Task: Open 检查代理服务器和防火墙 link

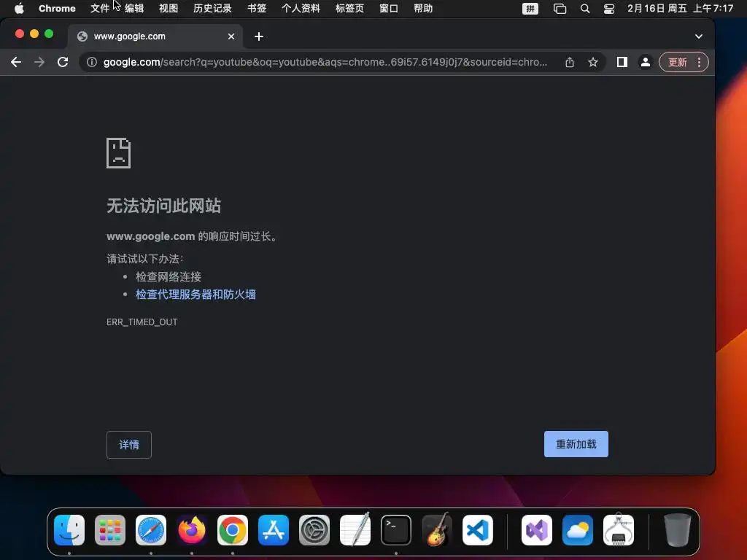Action: click(x=196, y=295)
